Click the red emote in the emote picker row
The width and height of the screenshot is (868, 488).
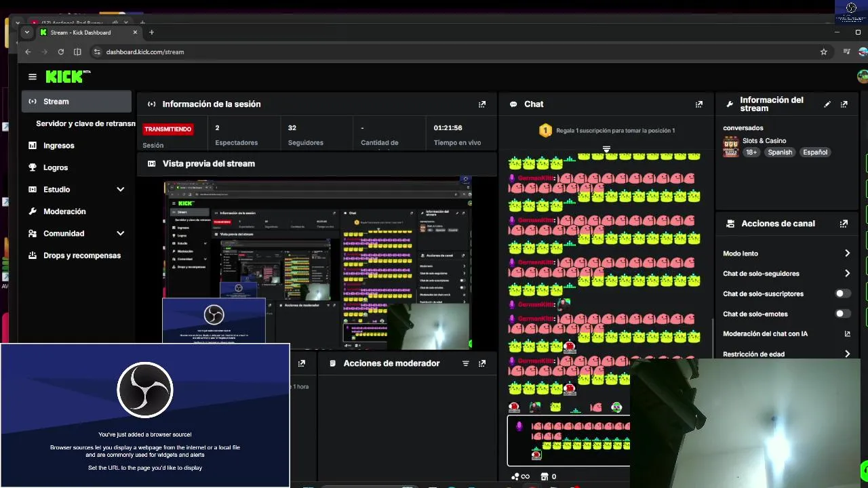[514, 407]
